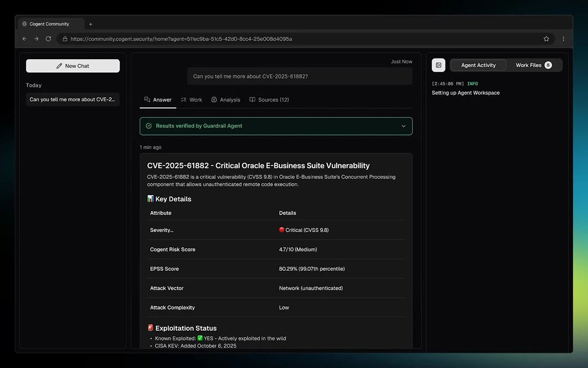Open a new browser tab with plus
This screenshot has height=368, width=588.
pyautogui.click(x=91, y=24)
